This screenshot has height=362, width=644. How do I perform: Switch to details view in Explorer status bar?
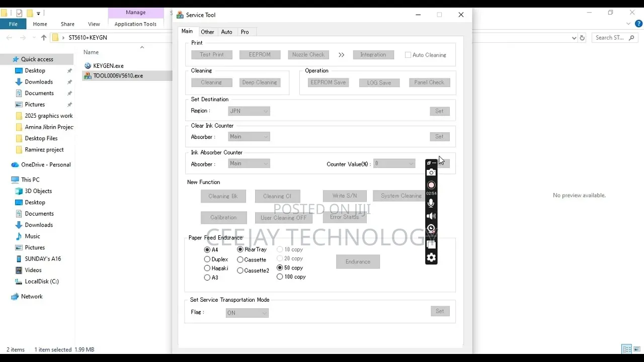[626, 349]
